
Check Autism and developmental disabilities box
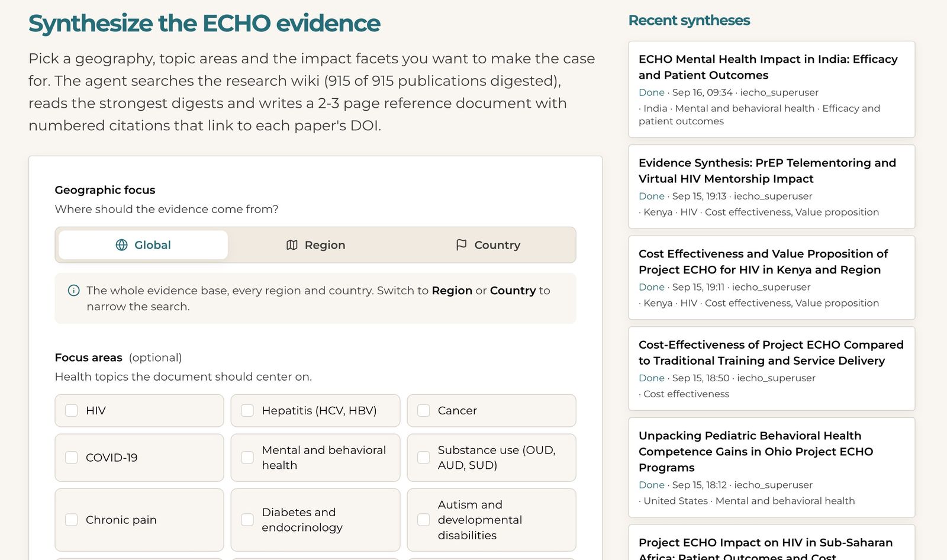click(x=424, y=520)
